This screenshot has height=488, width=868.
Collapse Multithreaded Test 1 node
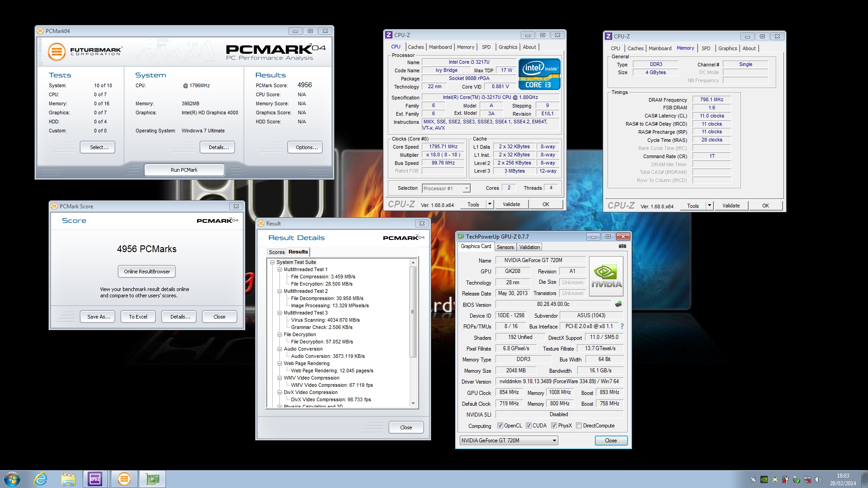pos(279,269)
